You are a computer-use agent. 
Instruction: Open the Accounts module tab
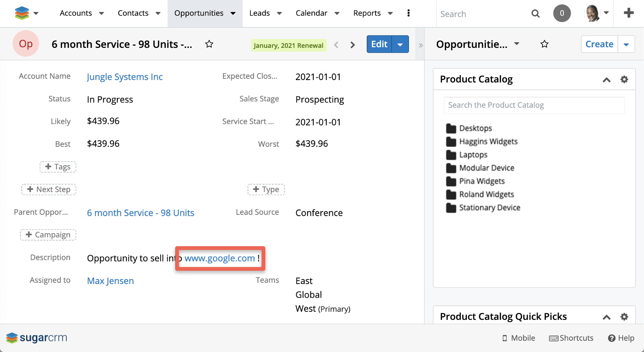click(x=76, y=13)
